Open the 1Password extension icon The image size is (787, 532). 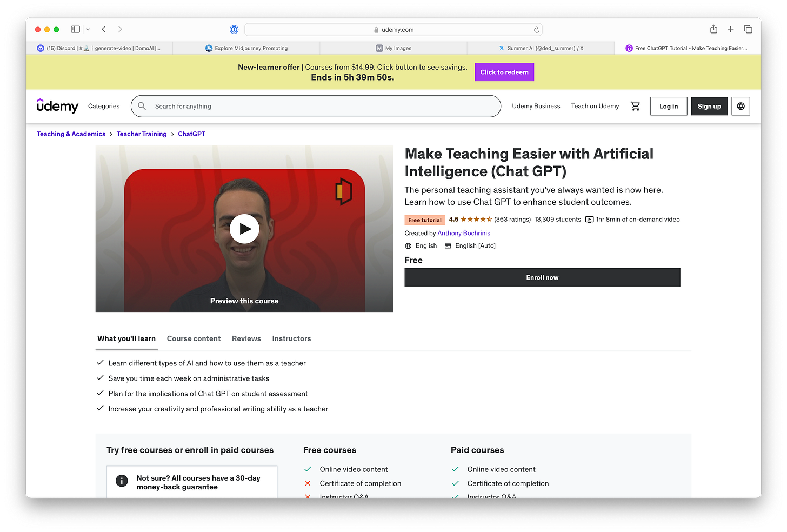pyautogui.click(x=234, y=30)
